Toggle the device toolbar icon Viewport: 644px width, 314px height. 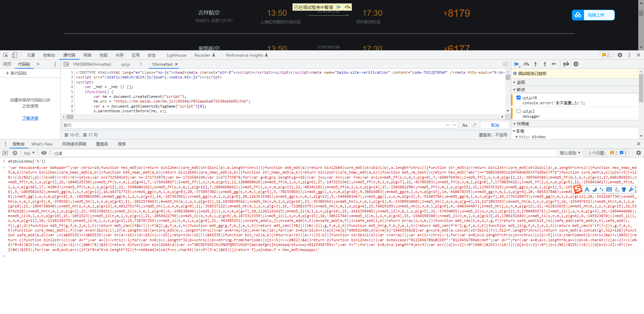[14, 55]
